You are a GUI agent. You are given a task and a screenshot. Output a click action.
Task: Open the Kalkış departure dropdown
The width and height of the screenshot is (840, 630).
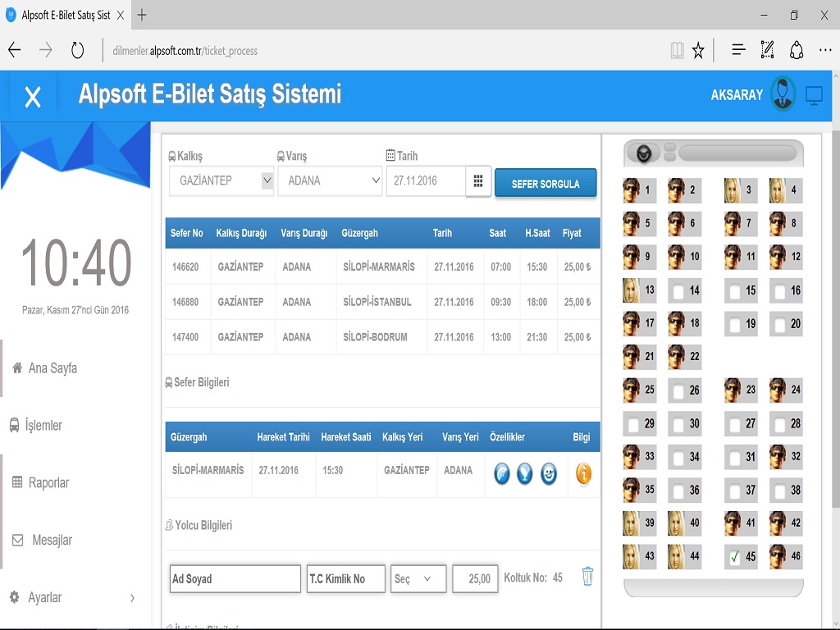tap(221, 181)
